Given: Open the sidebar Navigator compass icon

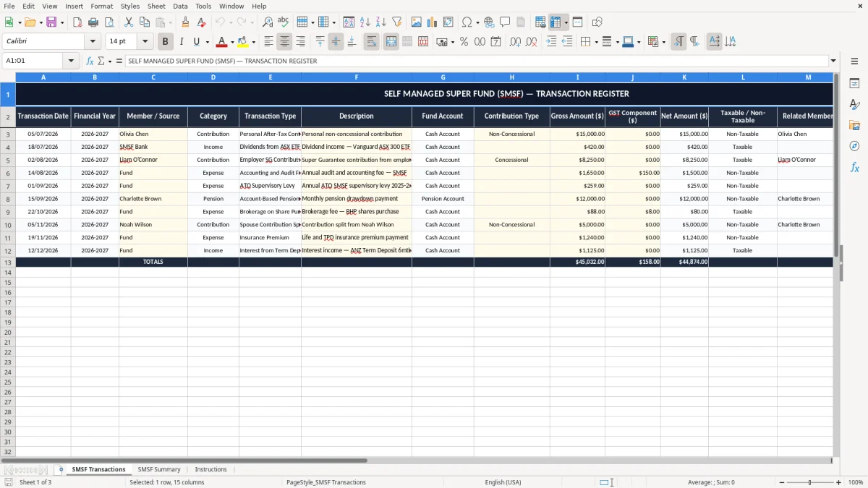Looking at the screenshot, I should pyautogui.click(x=854, y=146).
